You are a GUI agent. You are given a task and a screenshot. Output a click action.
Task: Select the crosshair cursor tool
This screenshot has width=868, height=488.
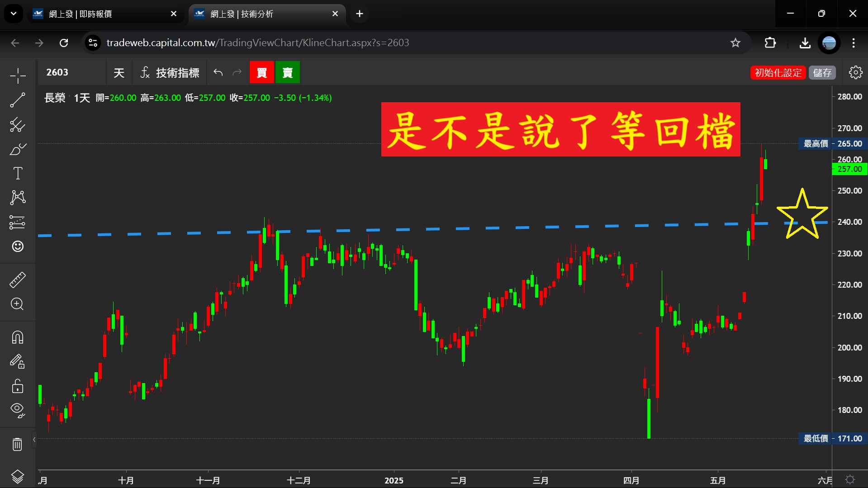[x=18, y=76]
